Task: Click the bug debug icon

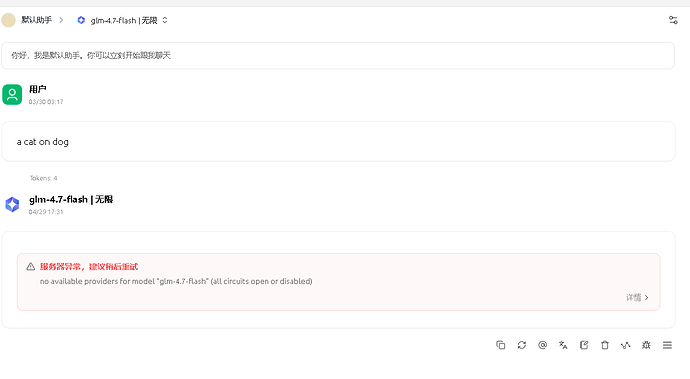Action: (646, 345)
